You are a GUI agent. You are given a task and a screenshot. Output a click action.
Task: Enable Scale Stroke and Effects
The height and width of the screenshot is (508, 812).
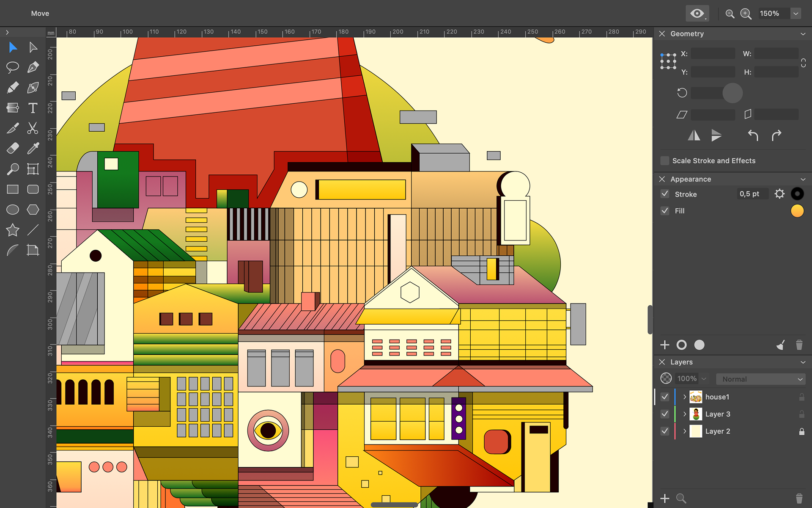click(x=665, y=161)
